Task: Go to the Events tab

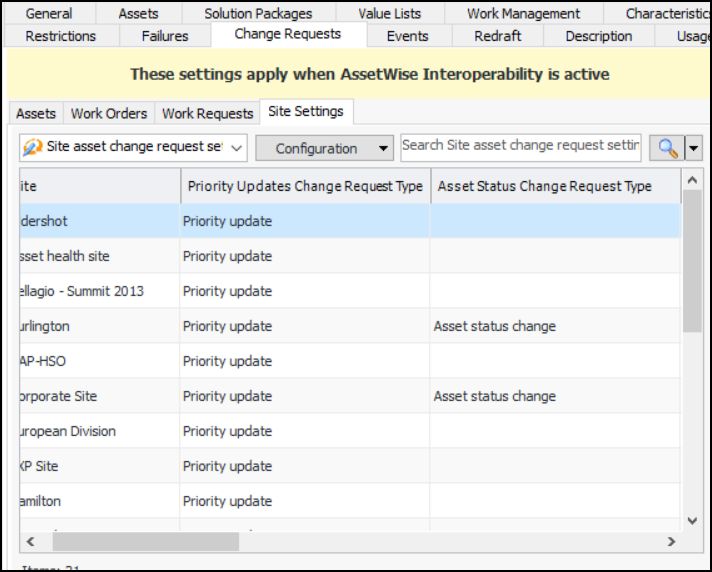Action: [x=408, y=36]
